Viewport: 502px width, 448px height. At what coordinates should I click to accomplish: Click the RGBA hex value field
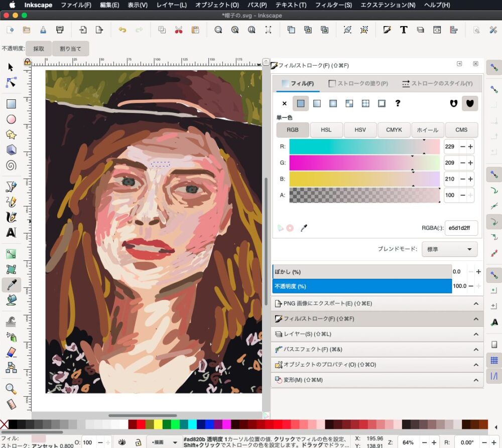(461, 228)
